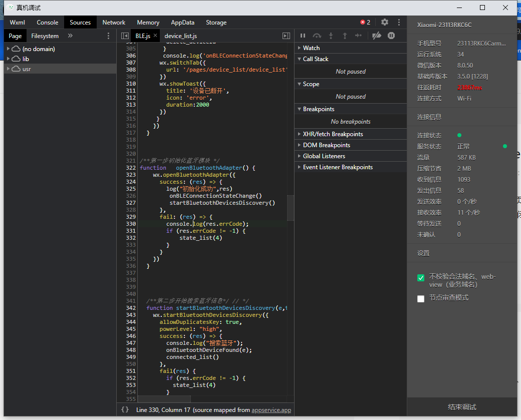The height and width of the screenshot is (420, 521).
Task: Click the 结束调试 button
Action: 461,407
